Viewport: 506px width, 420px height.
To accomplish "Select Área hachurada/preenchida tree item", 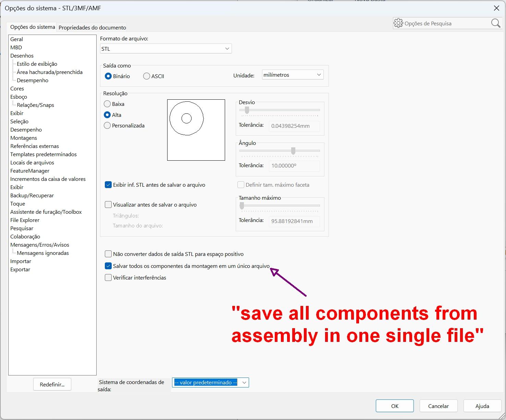I will click(x=50, y=72).
